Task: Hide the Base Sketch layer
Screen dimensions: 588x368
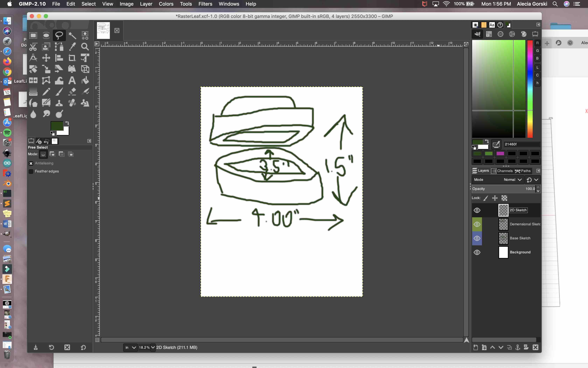Action: coord(477,238)
